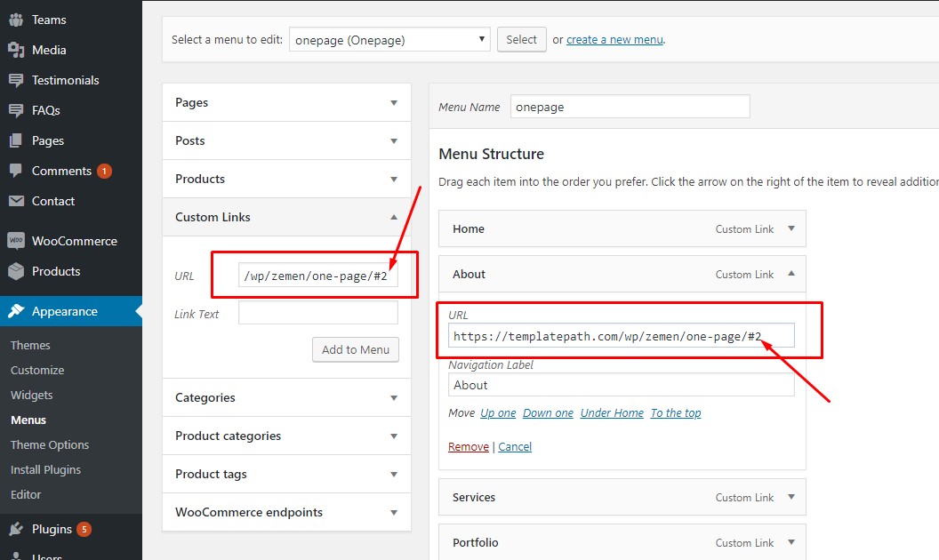The image size is (939, 560).
Task: Expand the Home menu item arrow
Action: point(791,228)
